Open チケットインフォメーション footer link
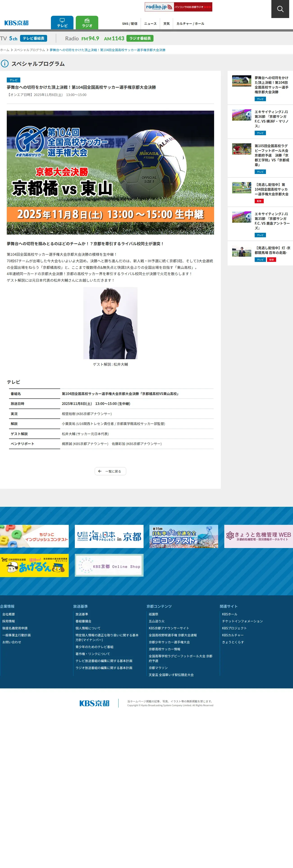Screen dimensions: 293x868 click(243, 621)
